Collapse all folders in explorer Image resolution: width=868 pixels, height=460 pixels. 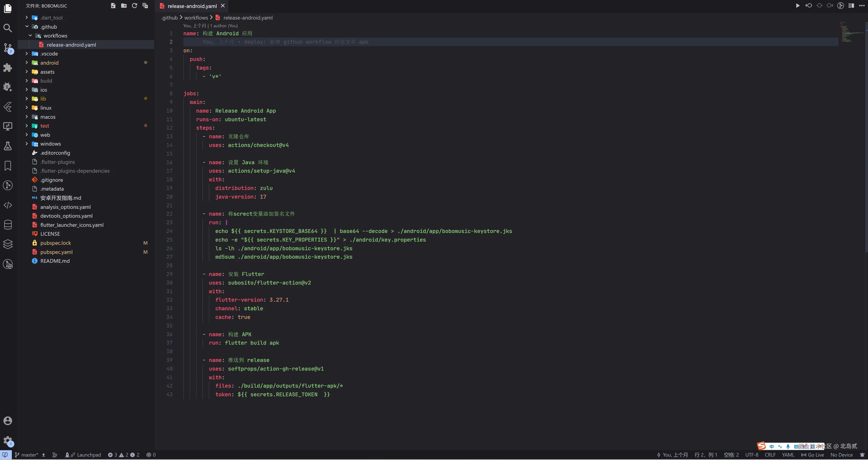[145, 6]
